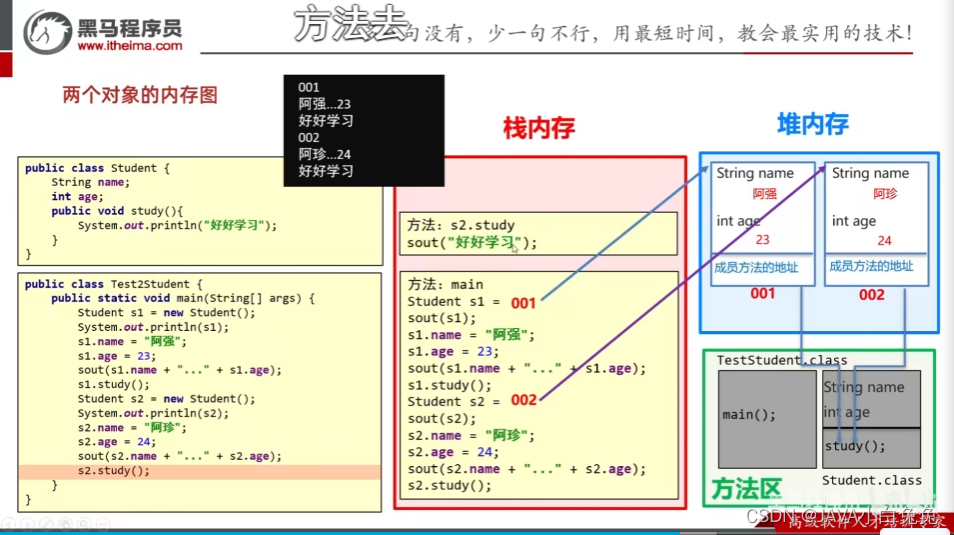This screenshot has width=954, height=535.
Task: Activate the magnifier zoom slideshow control
Action: pyautogui.click(x=84, y=523)
